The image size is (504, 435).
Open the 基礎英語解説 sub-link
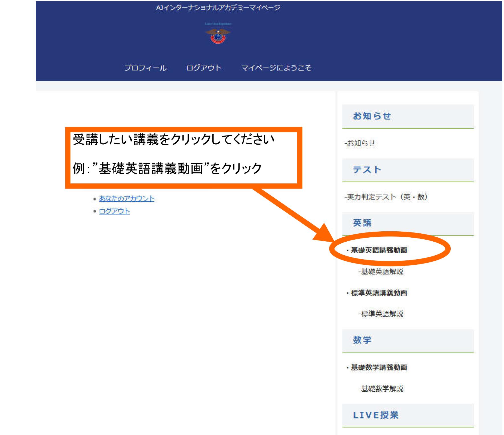point(381,272)
